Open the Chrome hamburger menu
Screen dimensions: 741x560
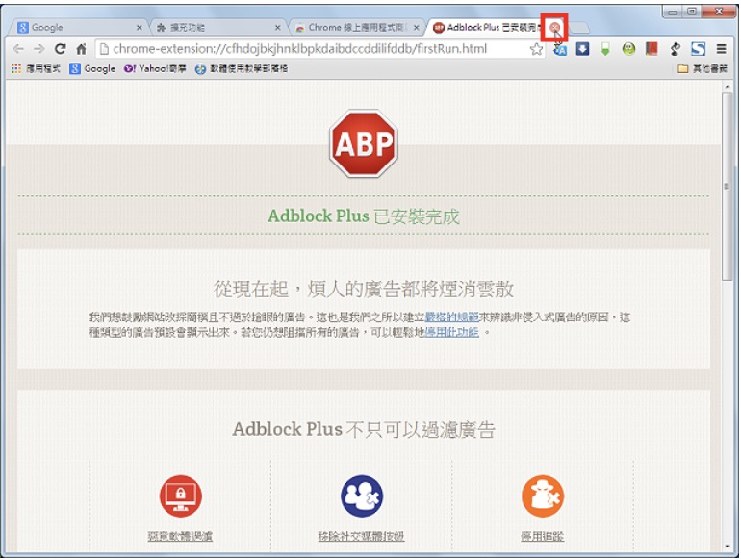coord(721,49)
